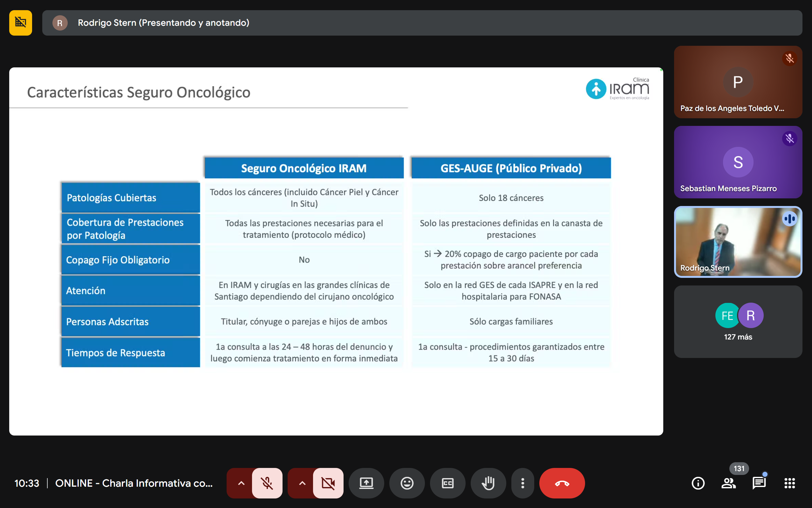Turn on the camera toggle
Viewport: 812px width, 508px height.
(x=328, y=483)
